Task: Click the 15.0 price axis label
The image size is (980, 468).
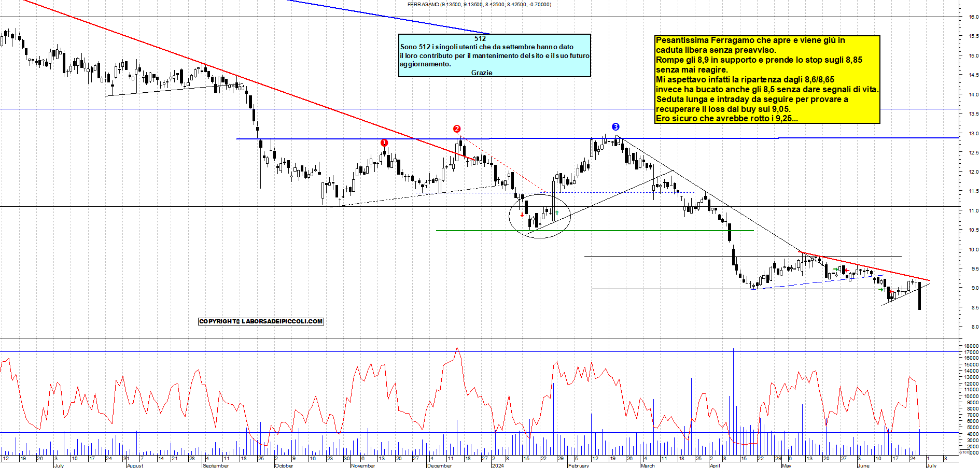Action: coord(973,56)
